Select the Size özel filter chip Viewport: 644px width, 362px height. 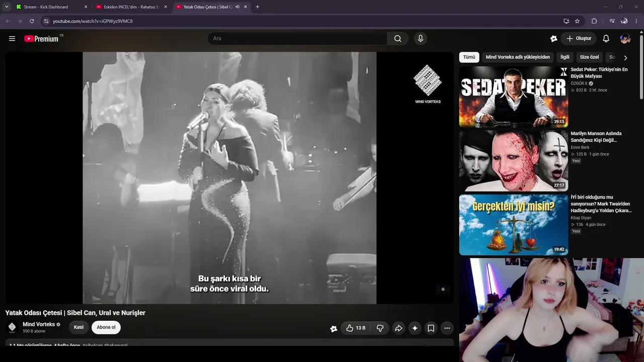589,57
